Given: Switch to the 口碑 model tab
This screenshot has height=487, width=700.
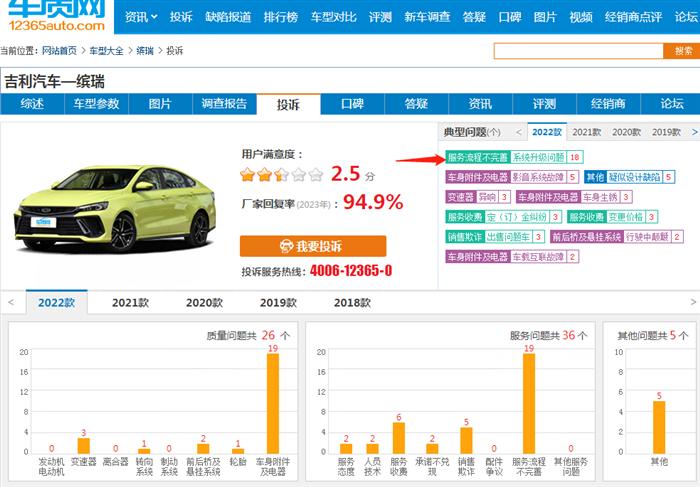Looking at the screenshot, I should 352,104.
